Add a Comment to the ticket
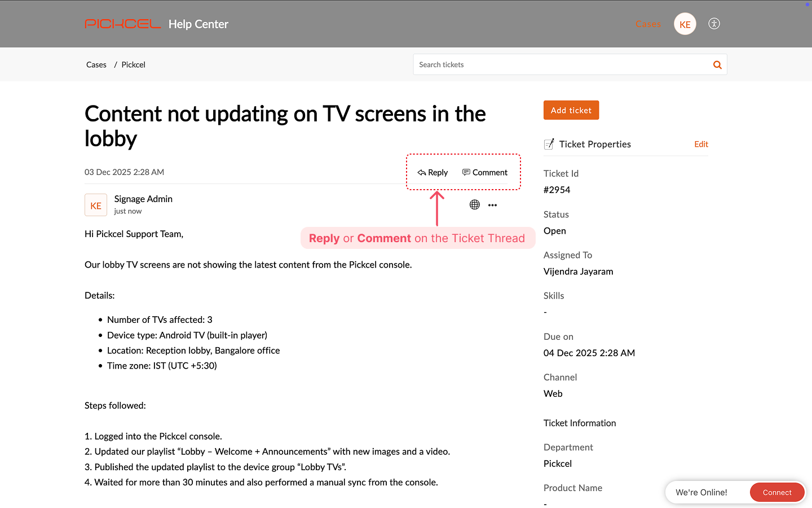Screen dimensions: 812x508 coord(485,173)
